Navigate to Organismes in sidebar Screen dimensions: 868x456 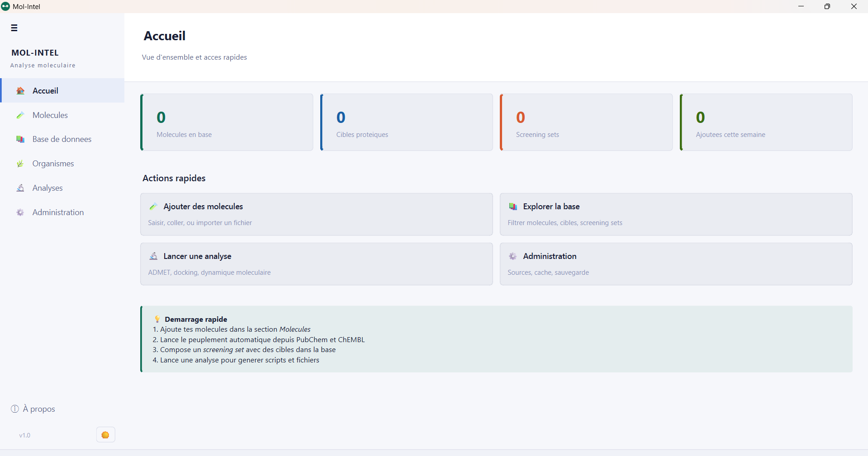click(62, 164)
